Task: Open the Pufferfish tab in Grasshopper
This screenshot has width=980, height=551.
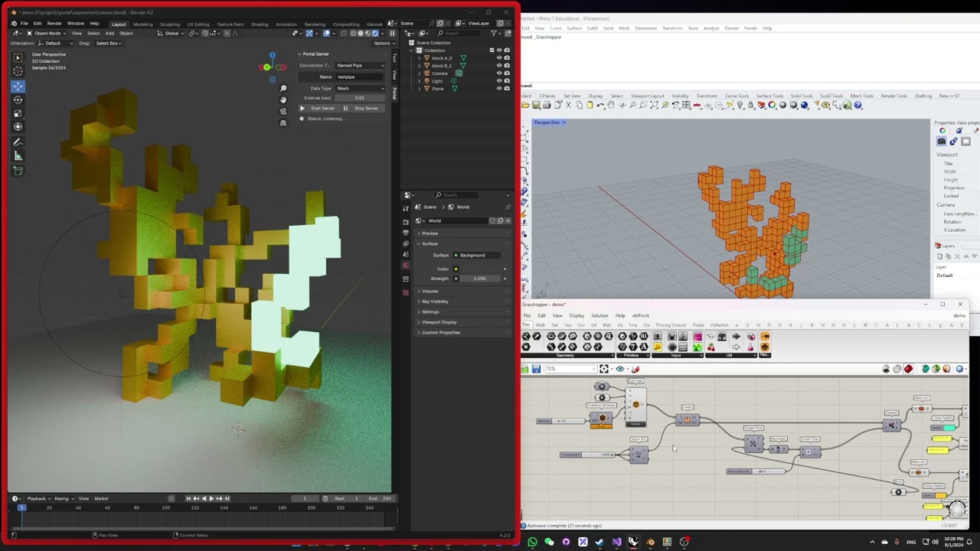Action: (x=719, y=325)
